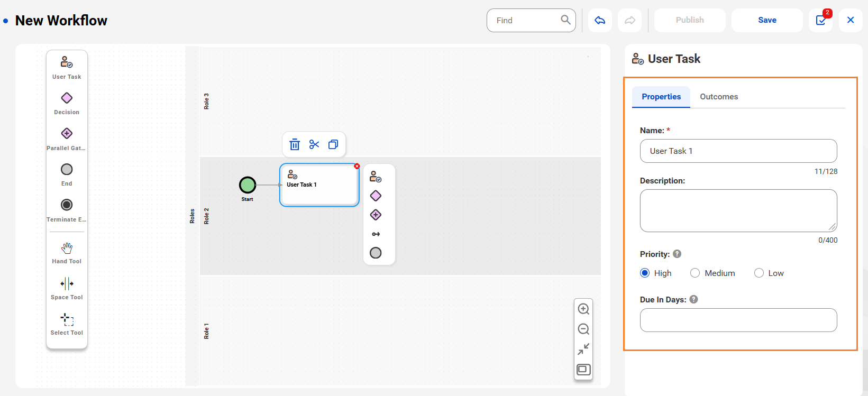Click the collapse arrows canvas control
The image size is (868, 396).
[583, 349]
